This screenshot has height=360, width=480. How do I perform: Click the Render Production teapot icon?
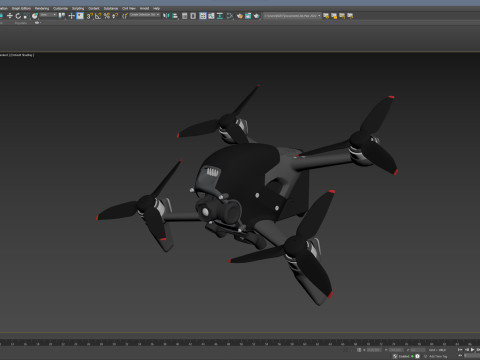pyautogui.click(x=256, y=16)
